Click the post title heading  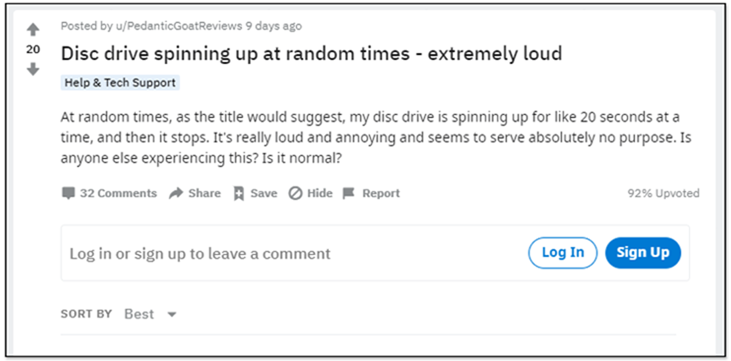pyautogui.click(x=311, y=55)
